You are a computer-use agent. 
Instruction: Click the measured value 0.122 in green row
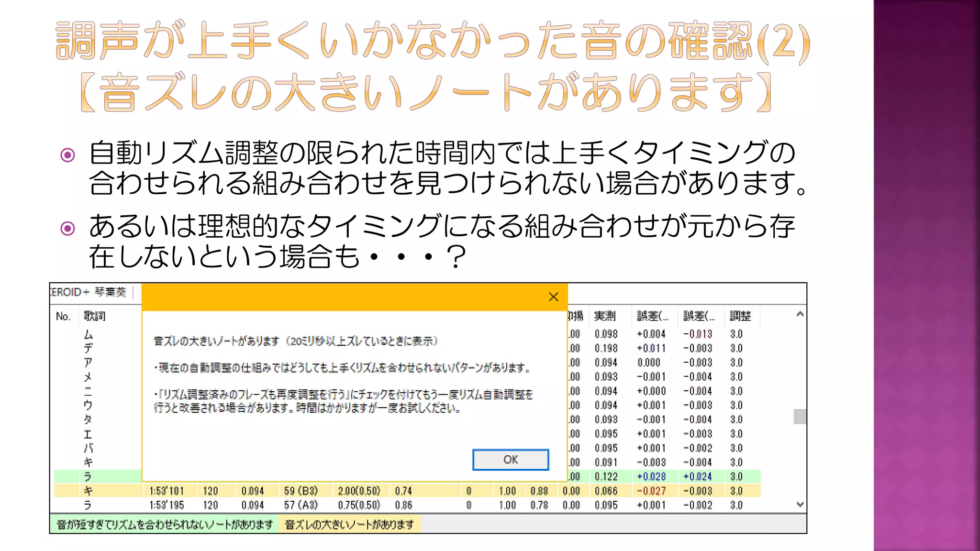coord(606,477)
